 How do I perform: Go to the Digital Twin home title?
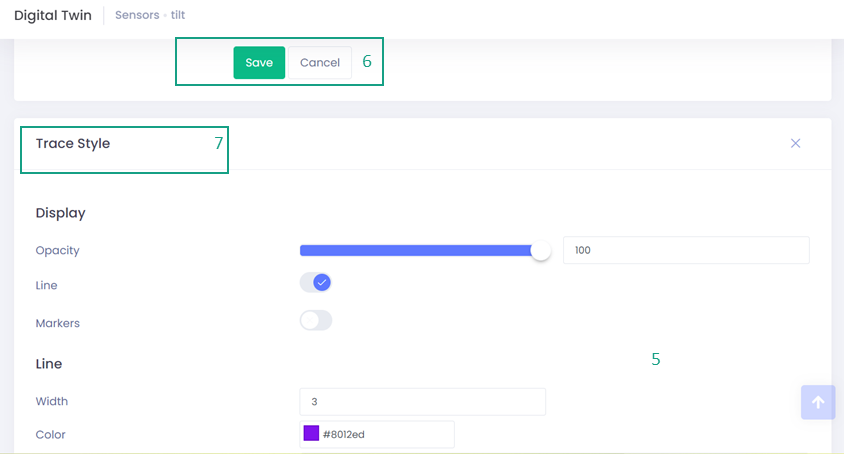pyautogui.click(x=53, y=16)
